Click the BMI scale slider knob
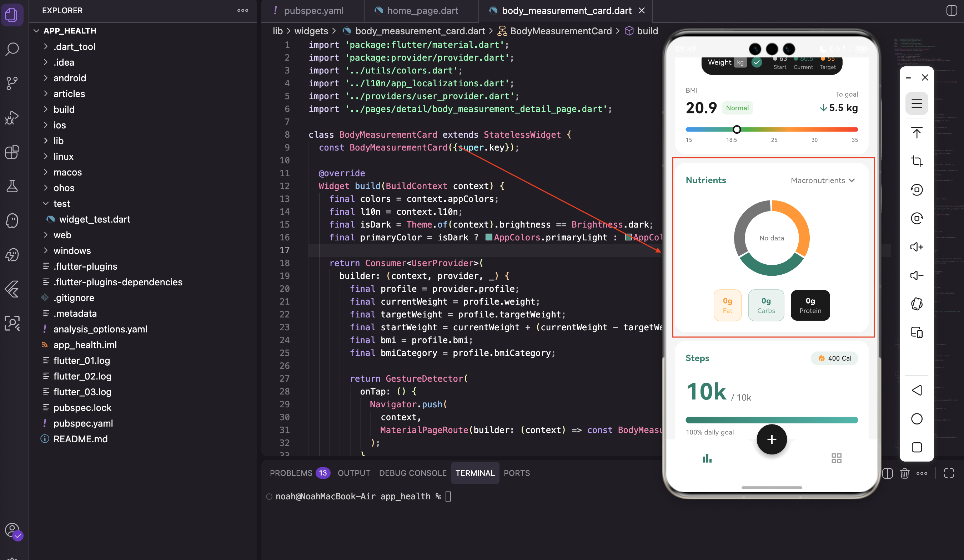Screen dimensions: 964x560 pyautogui.click(x=736, y=129)
